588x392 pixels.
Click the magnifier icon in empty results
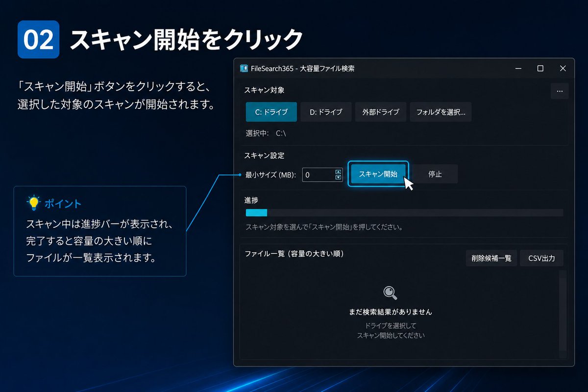(x=390, y=293)
